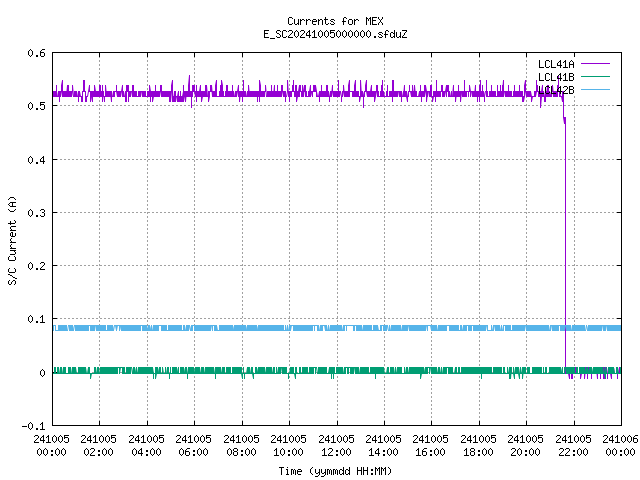Click the 241005 20:00 x-axis tick label

click(525, 446)
